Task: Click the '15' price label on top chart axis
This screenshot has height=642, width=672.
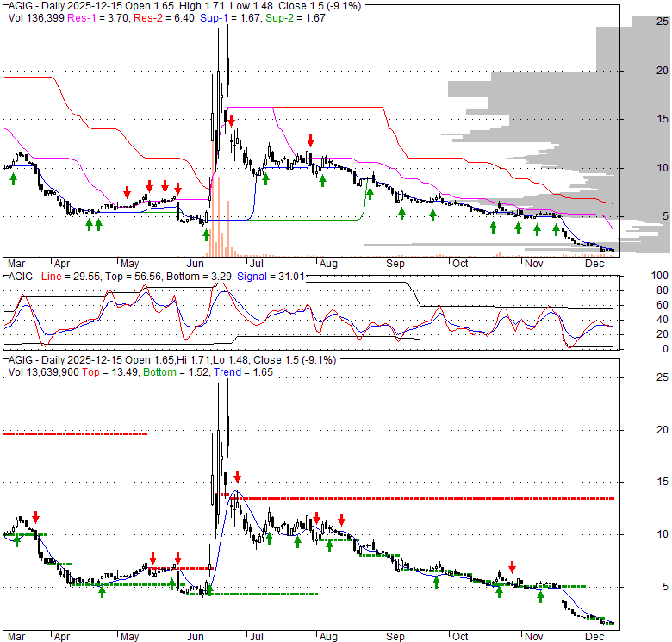Action: click(x=663, y=119)
